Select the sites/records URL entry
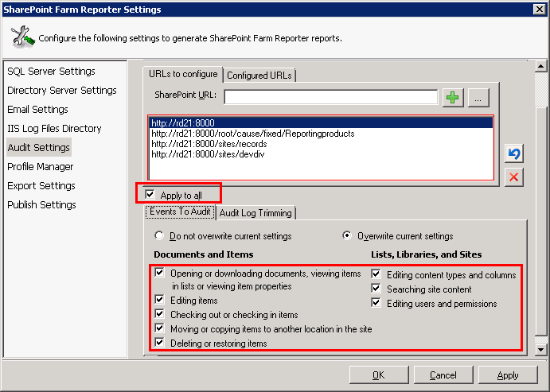 322,144
